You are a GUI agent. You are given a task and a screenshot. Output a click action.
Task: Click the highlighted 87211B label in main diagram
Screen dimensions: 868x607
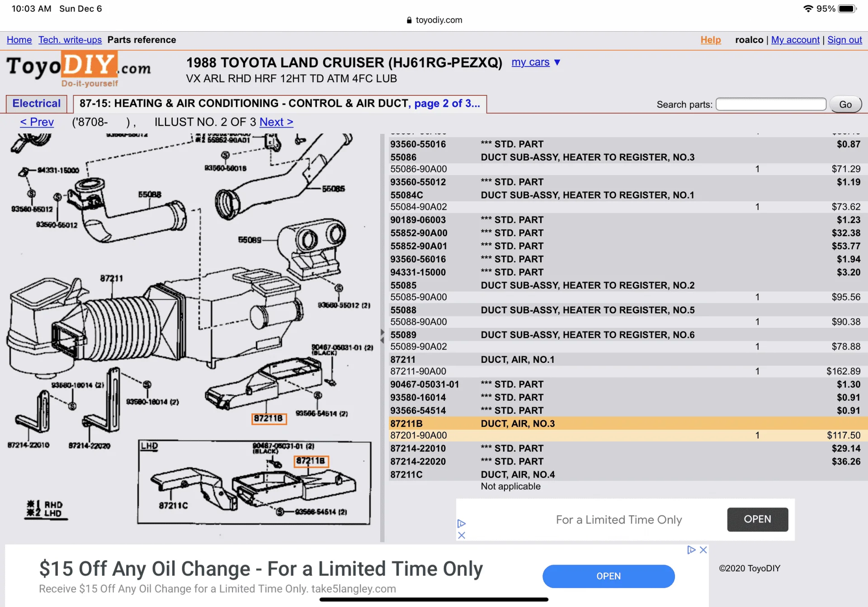click(269, 418)
